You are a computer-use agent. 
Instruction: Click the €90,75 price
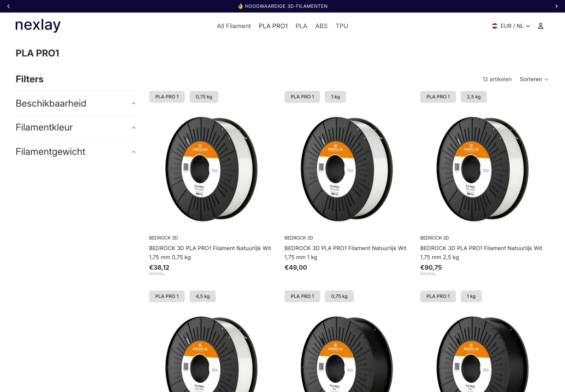click(x=431, y=267)
